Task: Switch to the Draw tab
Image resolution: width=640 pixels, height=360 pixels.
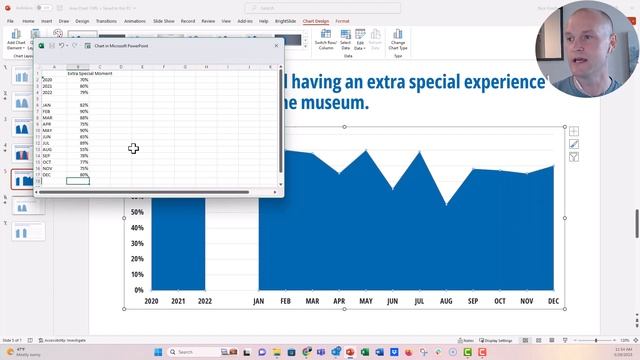Action: coord(64,21)
